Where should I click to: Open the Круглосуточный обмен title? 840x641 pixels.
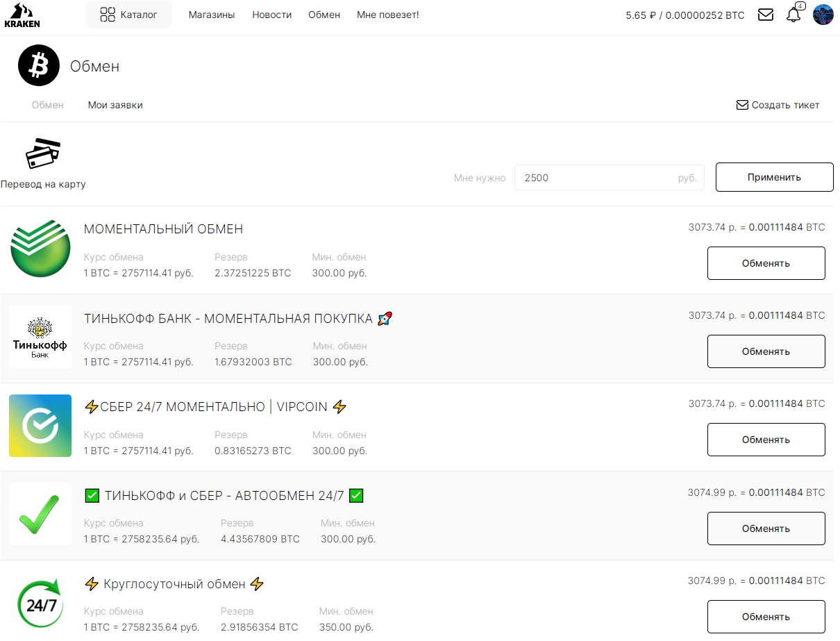pos(174,584)
